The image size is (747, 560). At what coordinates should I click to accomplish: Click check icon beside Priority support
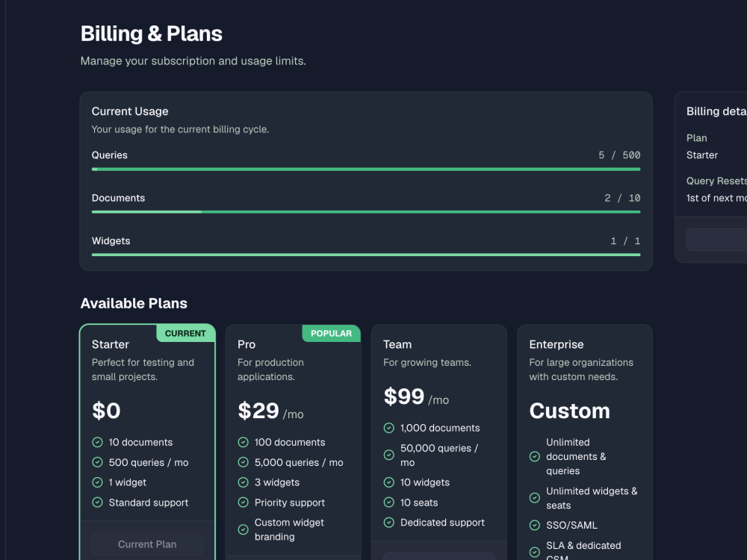point(243,503)
